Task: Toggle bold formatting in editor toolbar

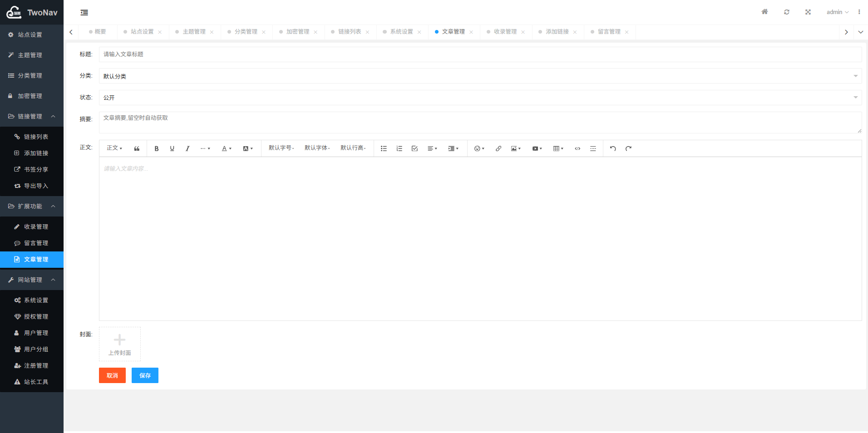Action: [157, 148]
